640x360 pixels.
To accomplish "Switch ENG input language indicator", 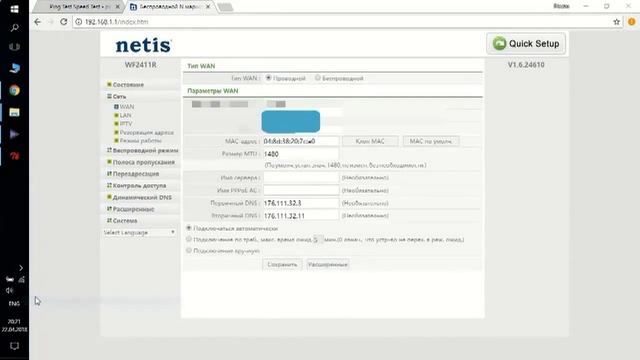I will coord(14,303).
